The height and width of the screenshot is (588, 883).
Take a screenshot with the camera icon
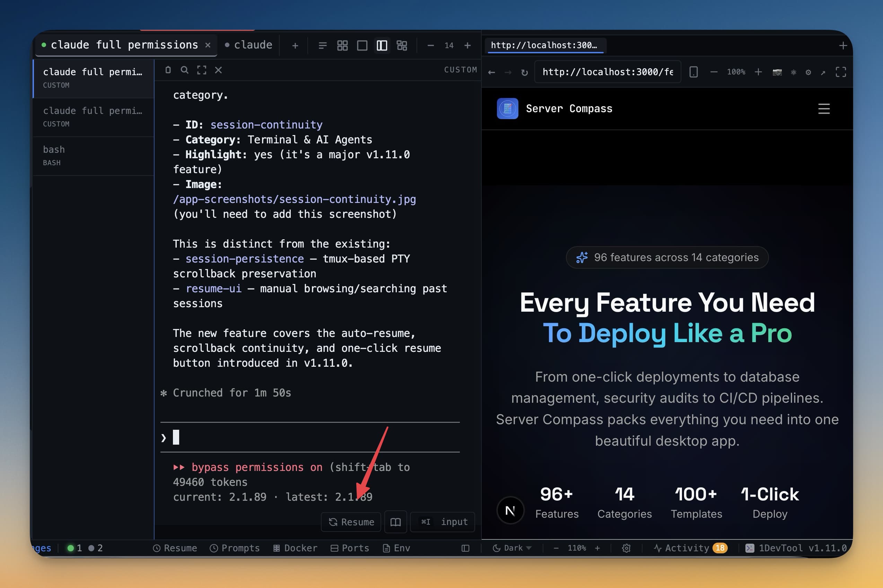tap(777, 72)
